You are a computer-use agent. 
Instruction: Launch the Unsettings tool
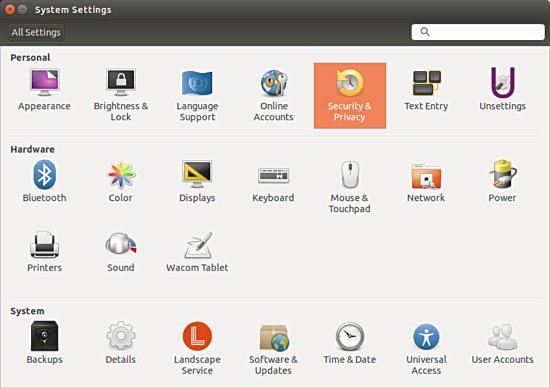coord(502,90)
